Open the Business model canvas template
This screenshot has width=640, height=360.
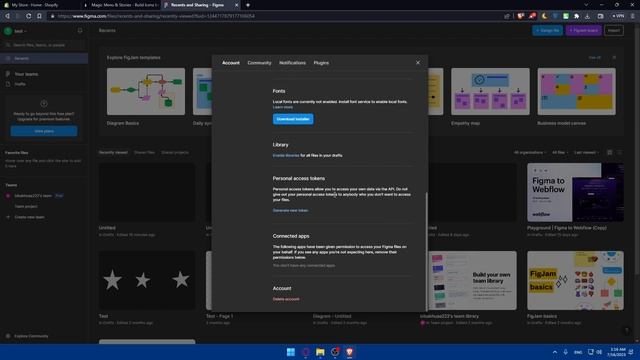pyautogui.click(x=576, y=91)
